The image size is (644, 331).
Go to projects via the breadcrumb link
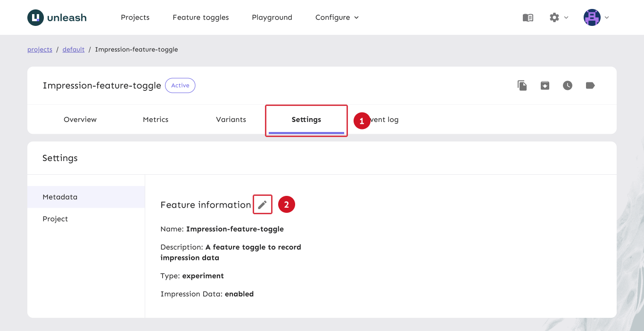pyautogui.click(x=40, y=49)
